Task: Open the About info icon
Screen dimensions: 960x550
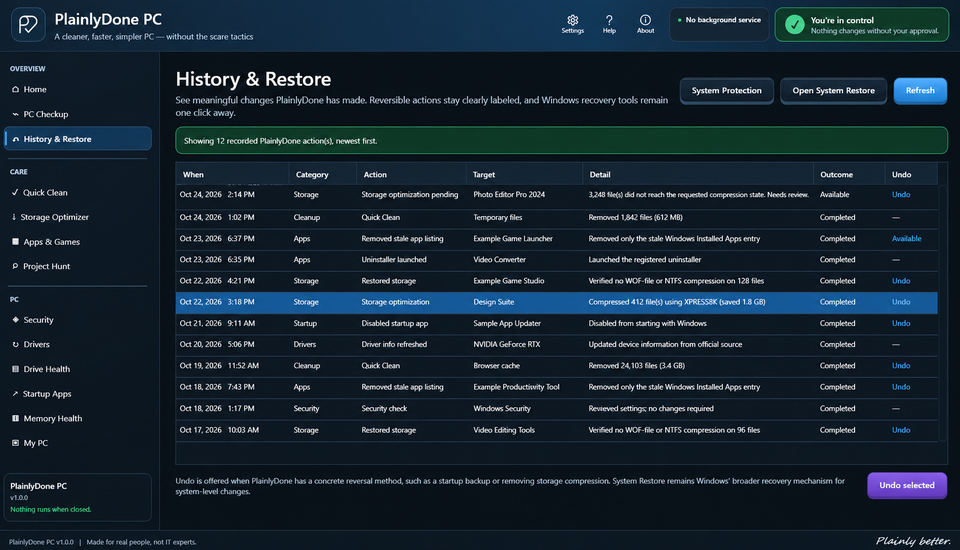Action: tap(645, 20)
